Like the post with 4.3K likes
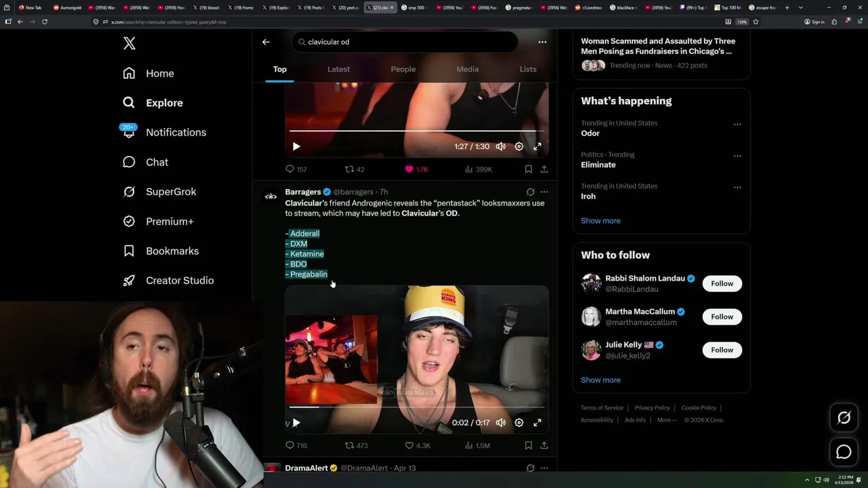 click(418, 445)
